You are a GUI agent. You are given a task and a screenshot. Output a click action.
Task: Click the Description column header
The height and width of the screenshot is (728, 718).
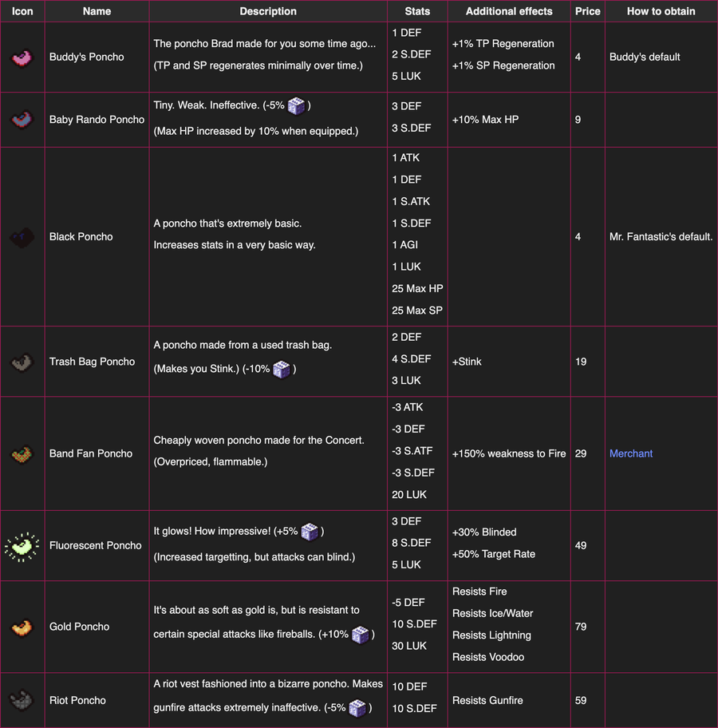point(268,11)
